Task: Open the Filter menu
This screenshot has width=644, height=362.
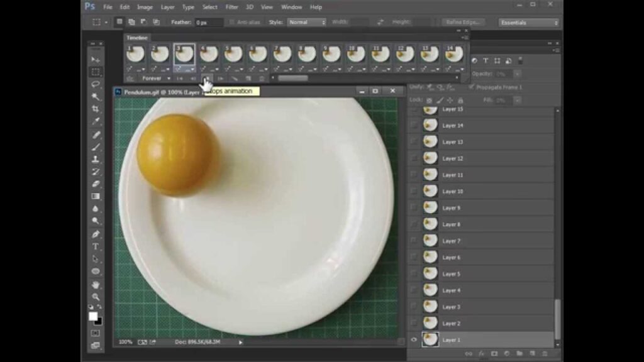Action: [231, 7]
